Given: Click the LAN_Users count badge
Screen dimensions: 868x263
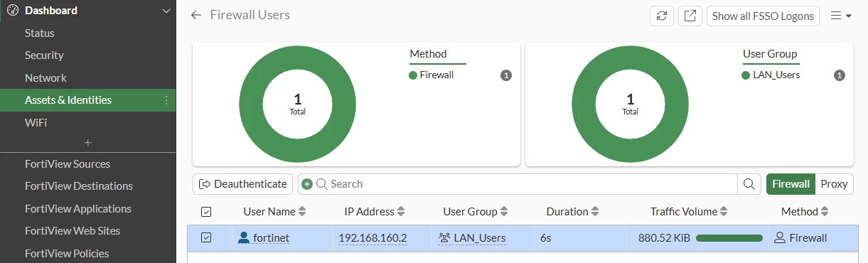Looking at the screenshot, I should [x=840, y=75].
